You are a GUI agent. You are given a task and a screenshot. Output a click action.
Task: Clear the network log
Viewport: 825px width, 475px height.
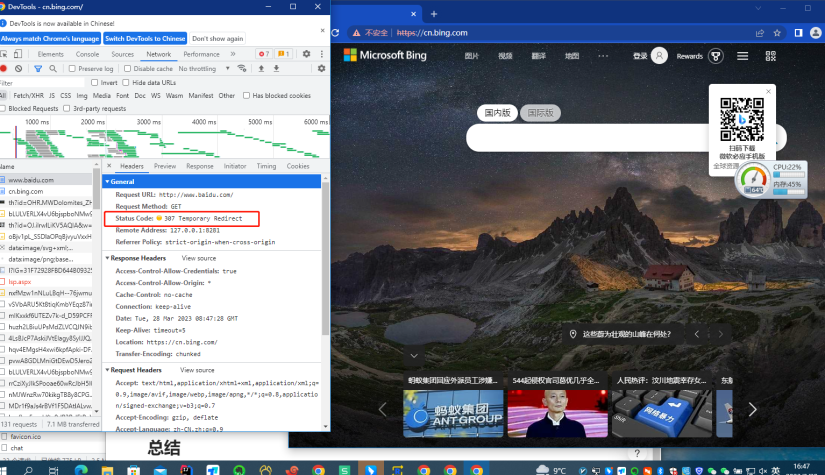(x=18, y=68)
